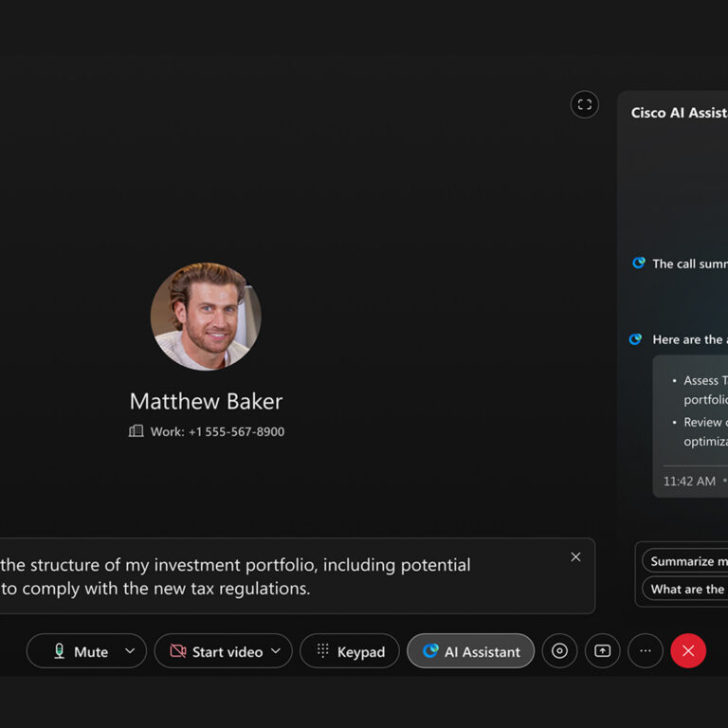Click the AI icon beside the call summary
The image size is (728, 728).
(x=639, y=264)
